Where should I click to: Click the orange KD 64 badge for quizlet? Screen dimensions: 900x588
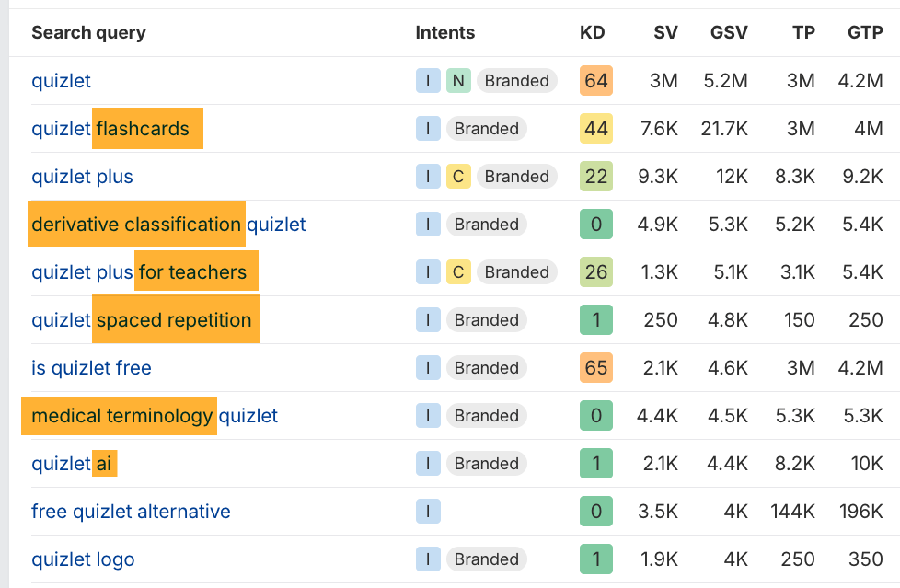(595, 81)
